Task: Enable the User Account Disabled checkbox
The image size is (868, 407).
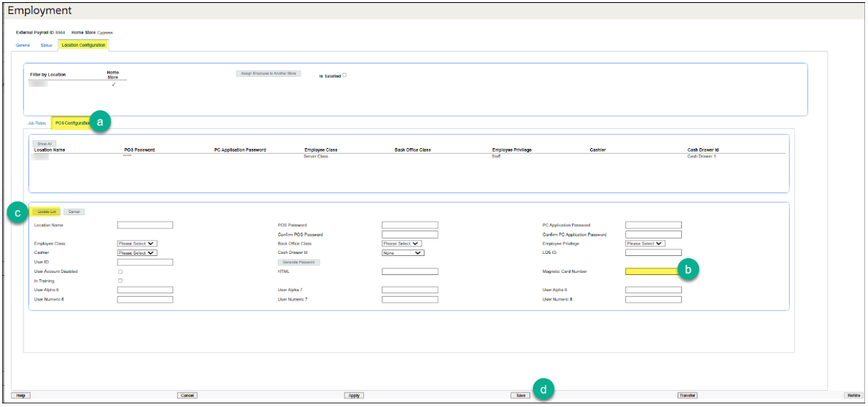Action: (120, 271)
